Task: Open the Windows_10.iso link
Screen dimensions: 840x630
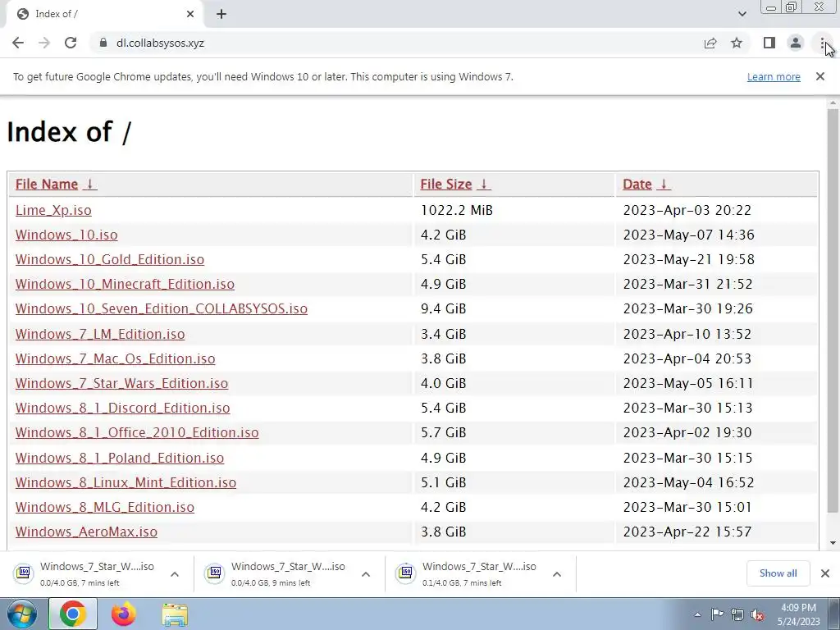Action: 66,235
